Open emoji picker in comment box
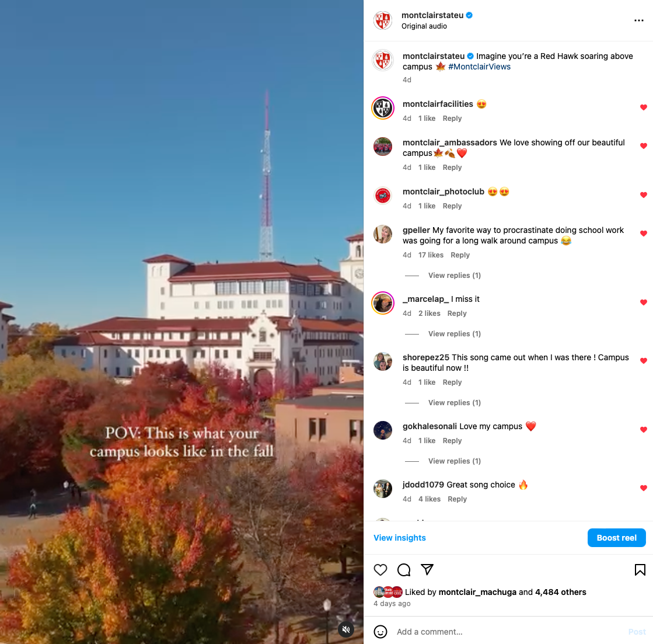The height and width of the screenshot is (644, 653). (x=380, y=632)
